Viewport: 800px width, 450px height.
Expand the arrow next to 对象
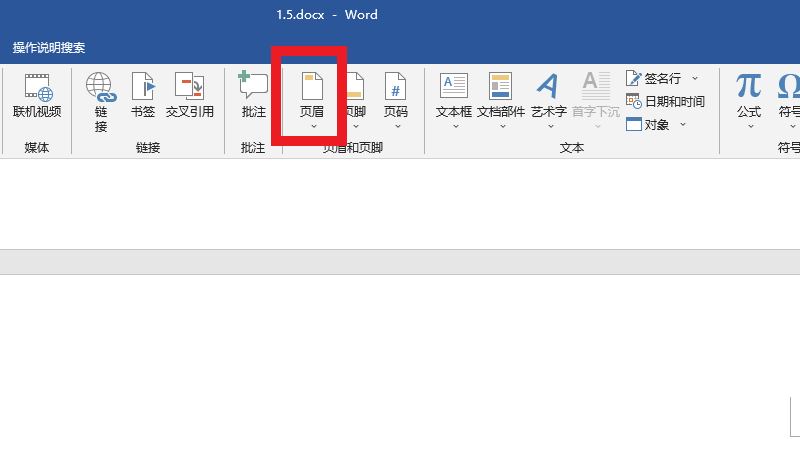(x=683, y=125)
